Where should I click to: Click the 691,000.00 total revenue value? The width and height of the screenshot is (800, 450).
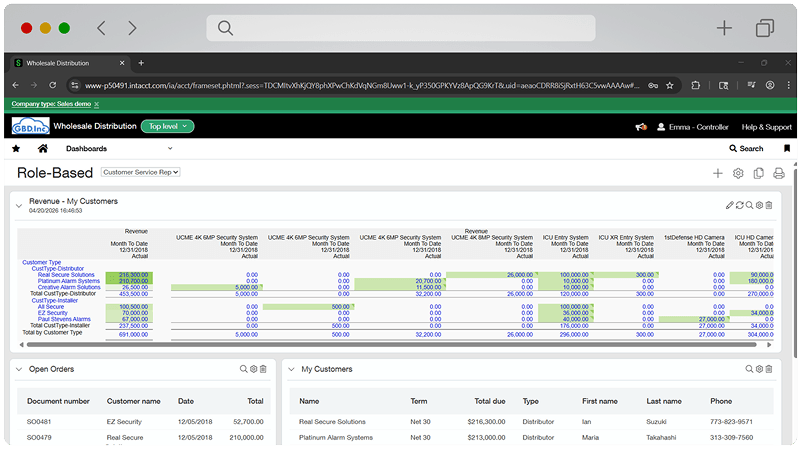click(x=134, y=335)
